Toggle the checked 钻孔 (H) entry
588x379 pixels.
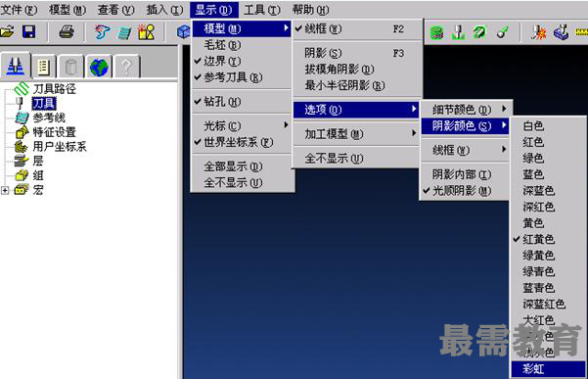[x=242, y=102]
